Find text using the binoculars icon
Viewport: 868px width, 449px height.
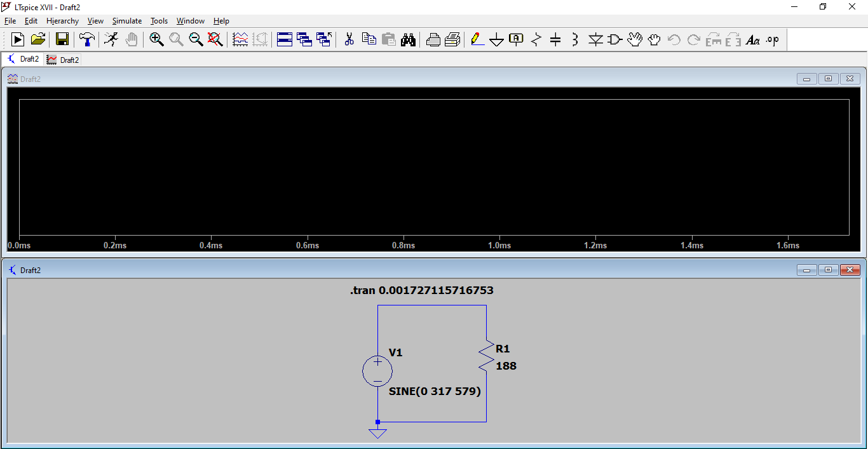(408, 39)
